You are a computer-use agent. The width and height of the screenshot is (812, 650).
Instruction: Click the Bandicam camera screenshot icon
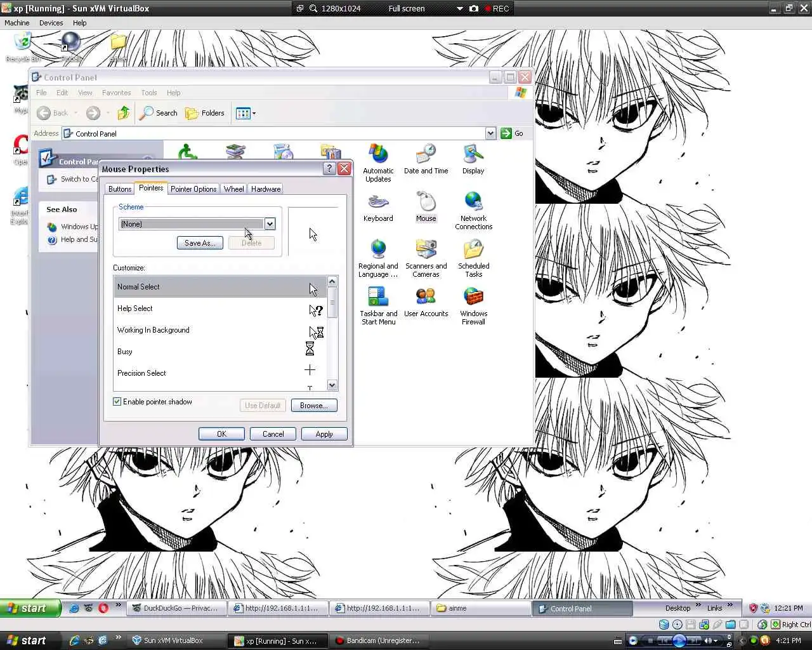coord(474,8)
